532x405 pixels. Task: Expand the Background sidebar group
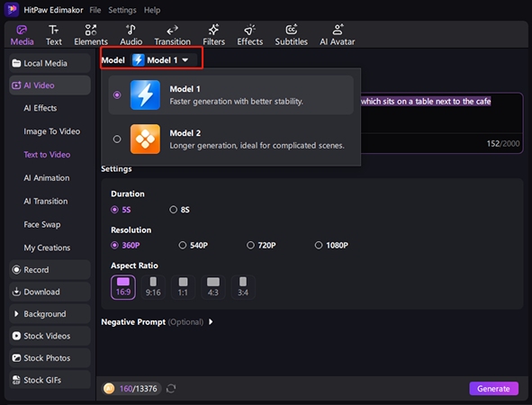click(x=16, y=314)
